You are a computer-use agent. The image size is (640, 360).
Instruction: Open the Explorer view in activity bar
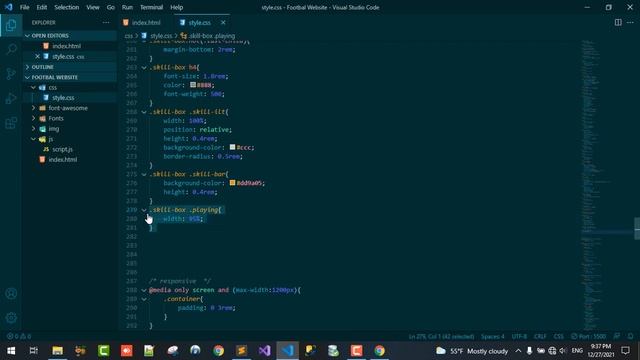click(11, 25)
